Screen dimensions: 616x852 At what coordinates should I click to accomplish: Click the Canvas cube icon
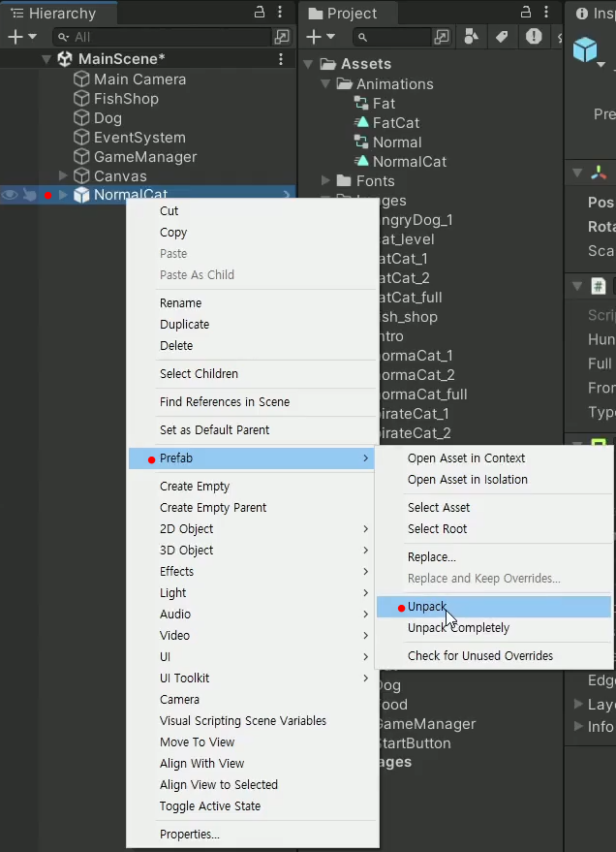[x=81, y=176]
